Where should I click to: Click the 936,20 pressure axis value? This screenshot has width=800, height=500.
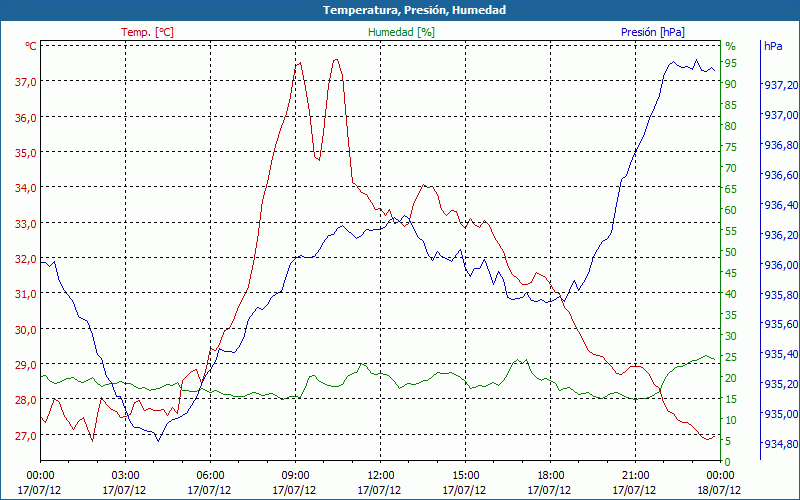[781, 235]
